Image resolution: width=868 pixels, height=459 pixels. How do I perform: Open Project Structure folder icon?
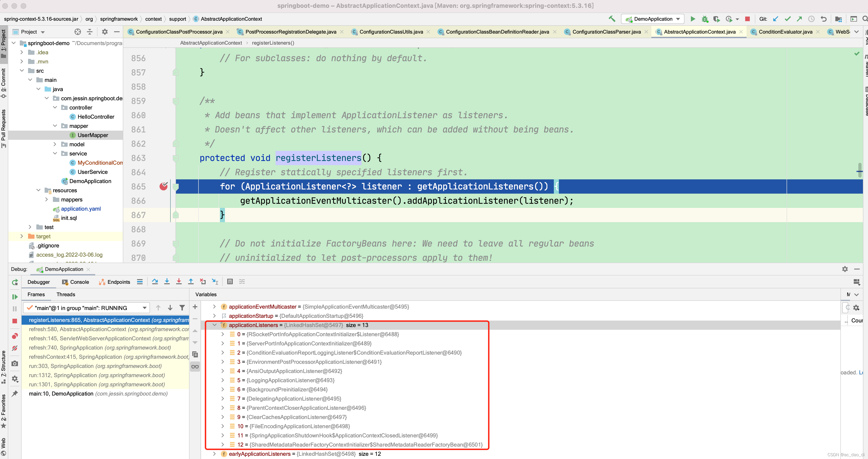point(838,19)
